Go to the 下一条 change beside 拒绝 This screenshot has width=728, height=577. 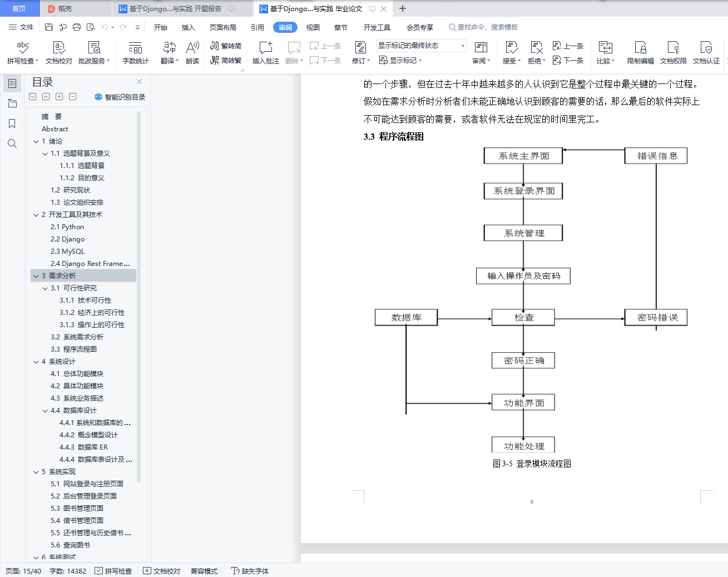pos(568,61)
